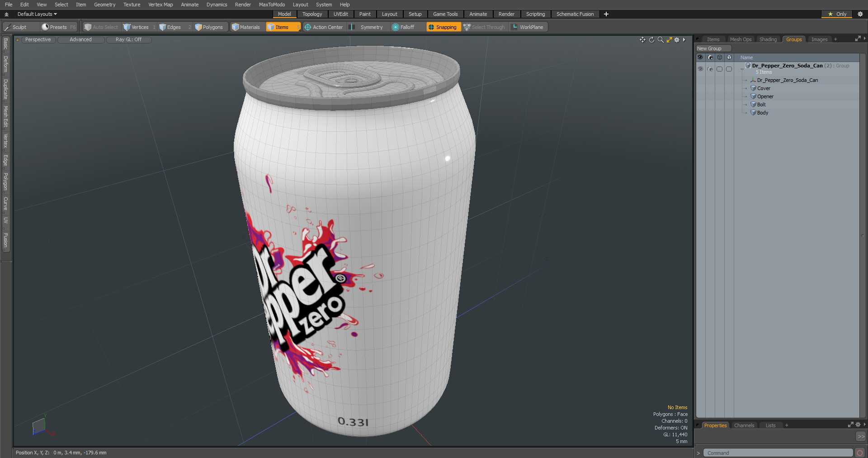The image size is (868, 458).
Task: Switch to the Schematic Fusion layout tab
Action: [x=575, y=14]
